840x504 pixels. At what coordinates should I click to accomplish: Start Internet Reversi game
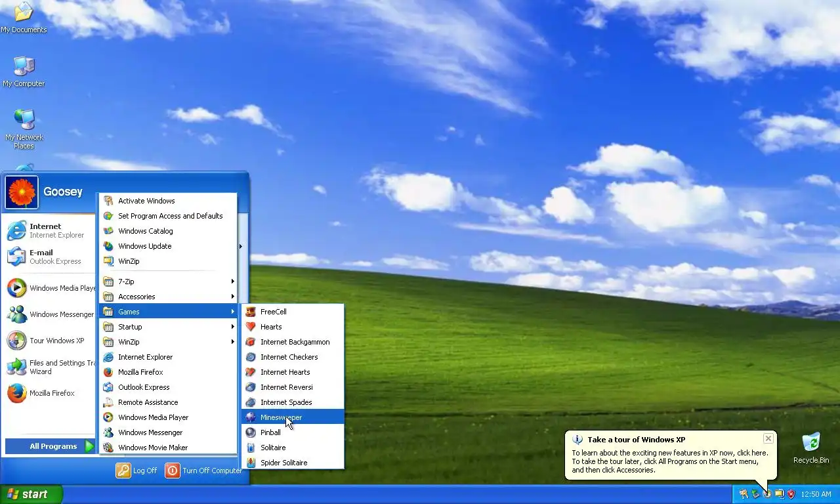(x=293, y=387)
